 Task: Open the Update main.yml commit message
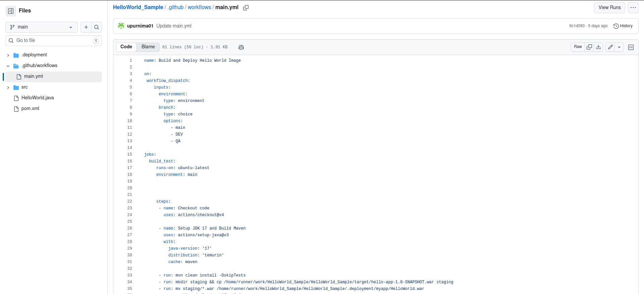click(x=174, y=26)
